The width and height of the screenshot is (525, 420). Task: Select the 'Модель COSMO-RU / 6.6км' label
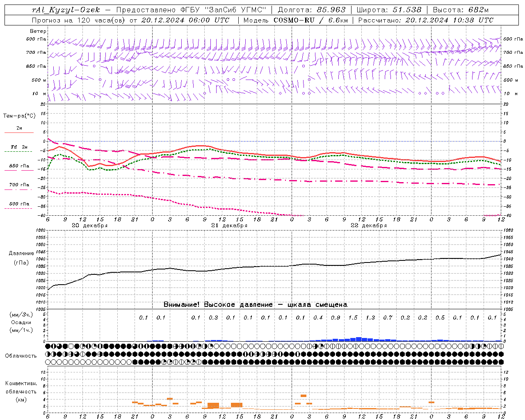tap(296, 20)
